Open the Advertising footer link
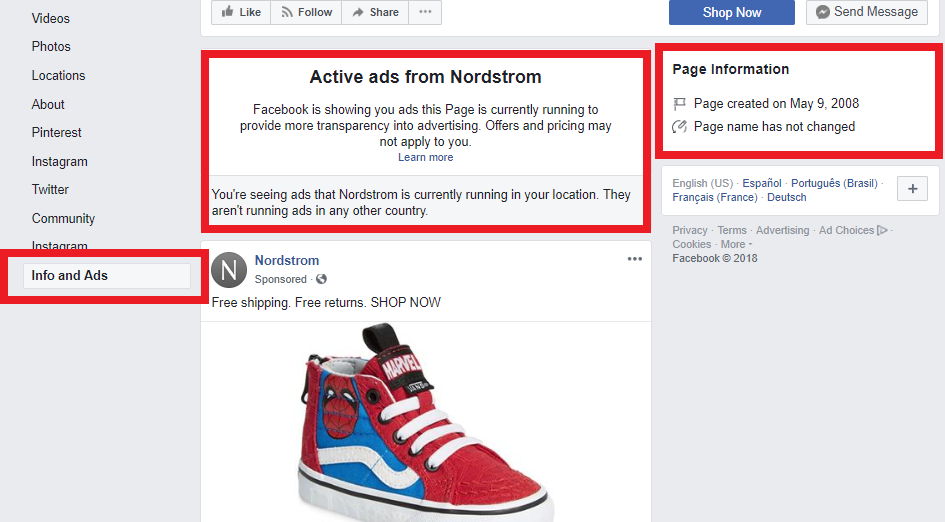945x522 pixels. pos(782,230)
